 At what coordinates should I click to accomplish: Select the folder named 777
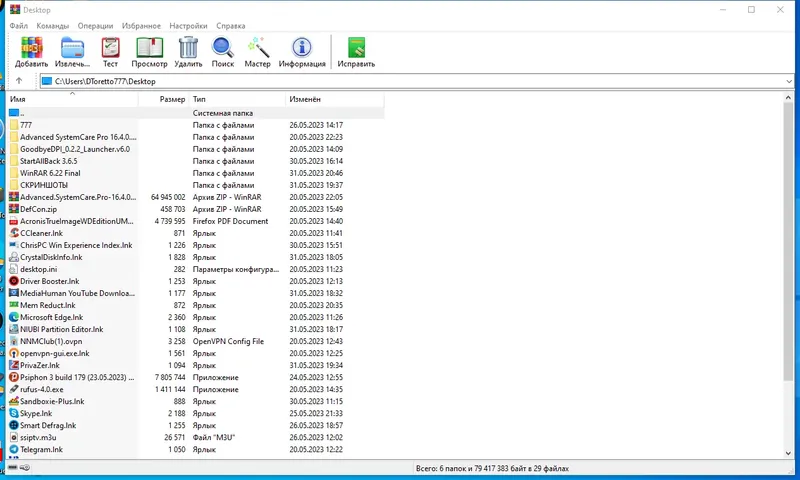coord(196,125)
